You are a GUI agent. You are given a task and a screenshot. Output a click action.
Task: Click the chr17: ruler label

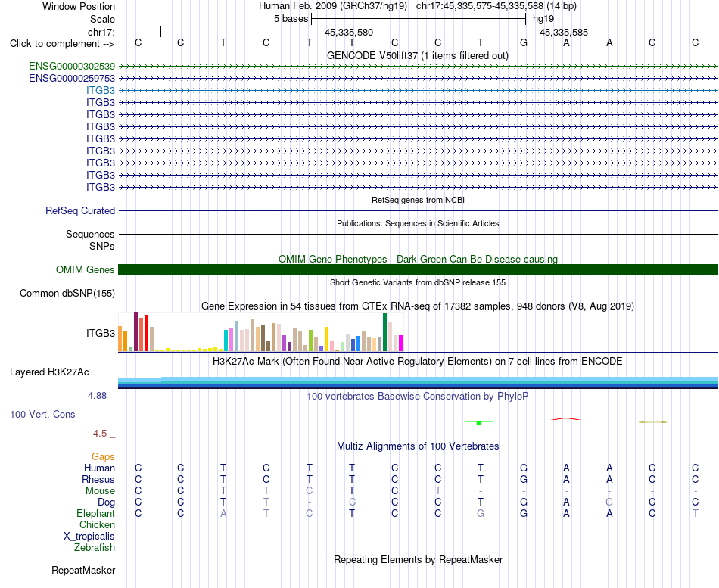click(x=101, y=32)
